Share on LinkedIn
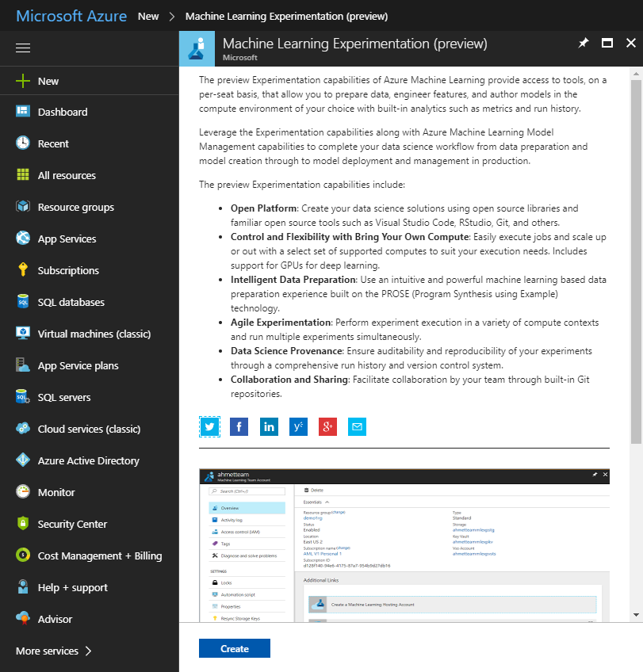This screenshot has width=643, height=672. pyautogui.click(x=269, y=426)
